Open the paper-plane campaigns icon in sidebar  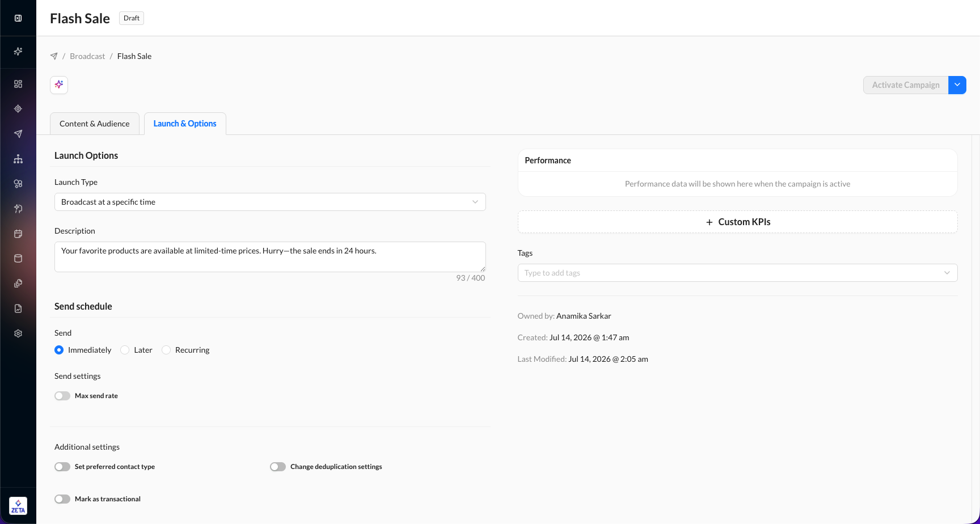click(18, 134)
